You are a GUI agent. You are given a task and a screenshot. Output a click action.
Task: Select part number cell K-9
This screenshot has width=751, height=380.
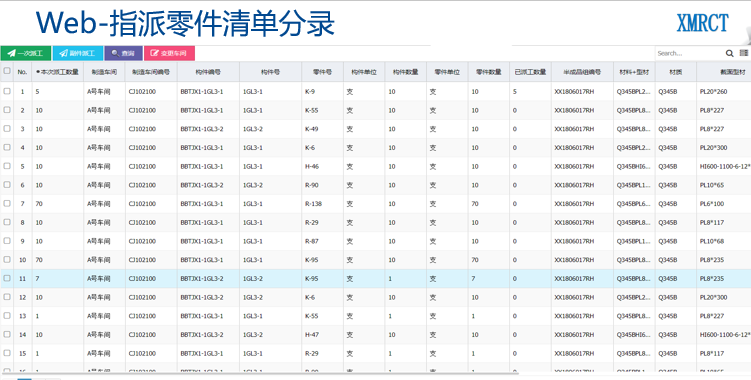pyautogui.click(x=322, y=92)
